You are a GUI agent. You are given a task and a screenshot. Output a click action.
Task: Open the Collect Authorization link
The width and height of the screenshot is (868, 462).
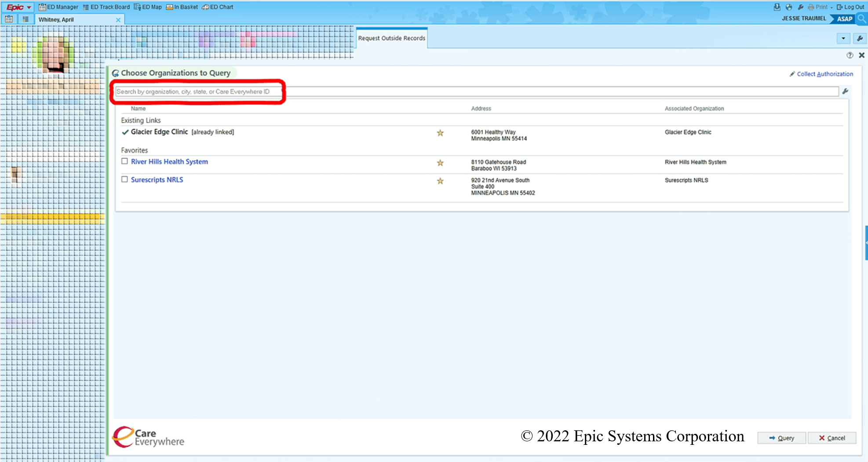click(824, 74)
